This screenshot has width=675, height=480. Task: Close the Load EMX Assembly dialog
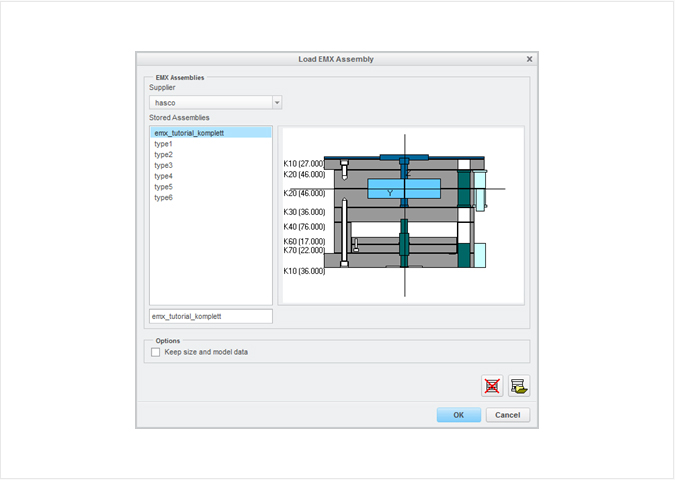click(529, 59)
